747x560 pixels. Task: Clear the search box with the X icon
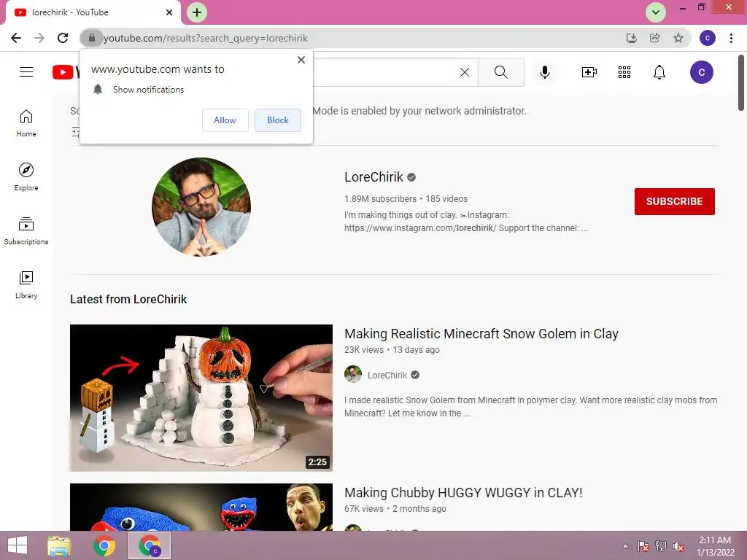pos(465,72)
